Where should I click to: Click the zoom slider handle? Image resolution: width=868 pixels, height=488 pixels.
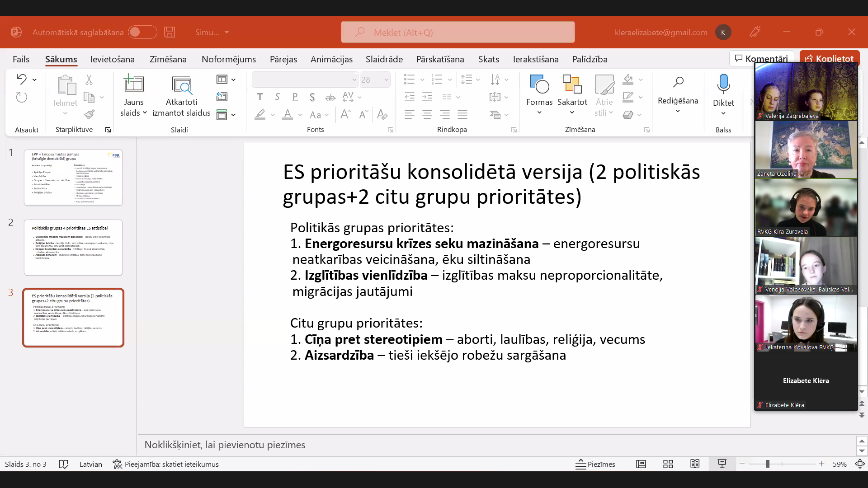[x=767, y=464]
